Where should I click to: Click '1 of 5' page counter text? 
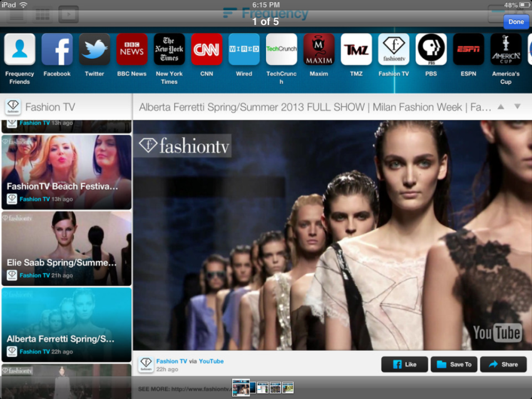click(x=265, y=22)
